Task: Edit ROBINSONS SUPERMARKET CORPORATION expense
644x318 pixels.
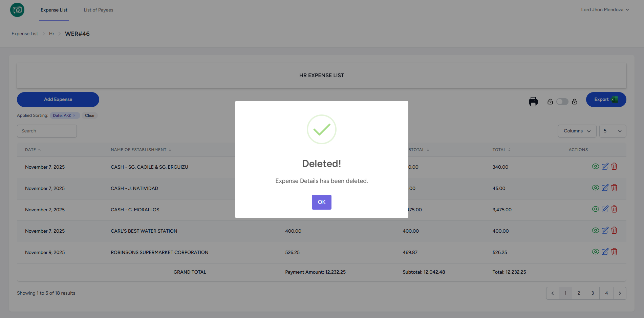Action: tap(605, 252)
